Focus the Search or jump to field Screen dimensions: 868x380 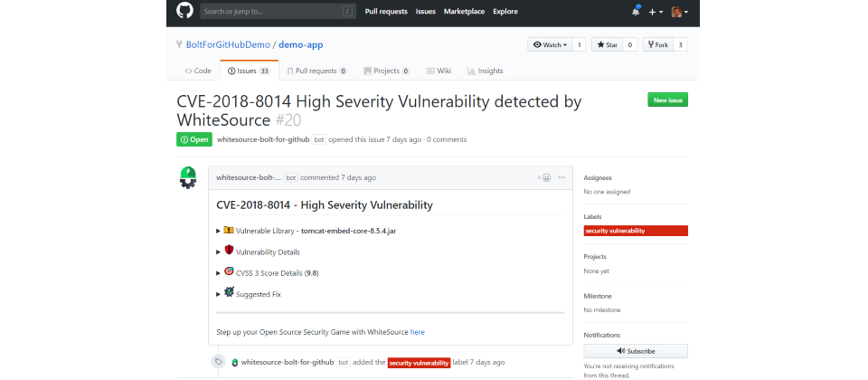[278, 11]
